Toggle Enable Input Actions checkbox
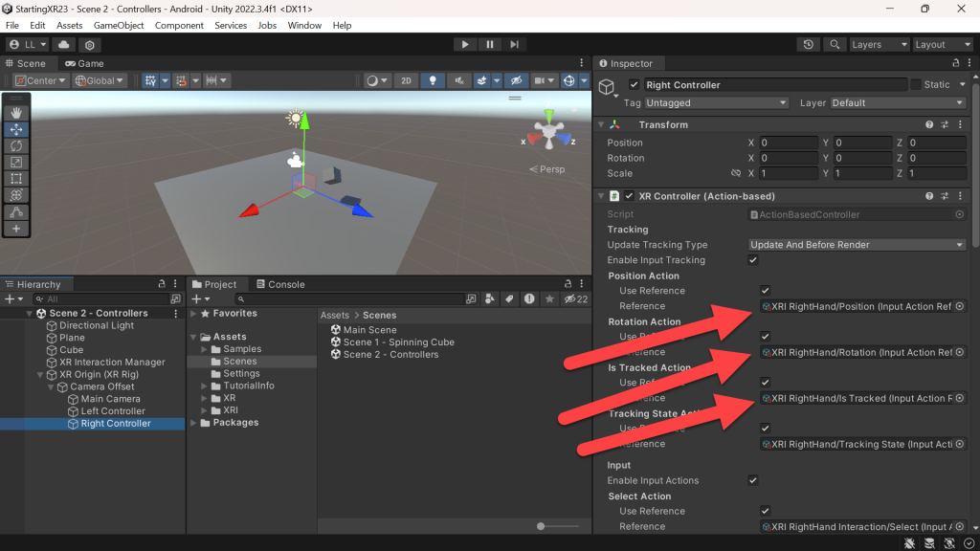This screenshot has width=980, height=551. point(753,480)
